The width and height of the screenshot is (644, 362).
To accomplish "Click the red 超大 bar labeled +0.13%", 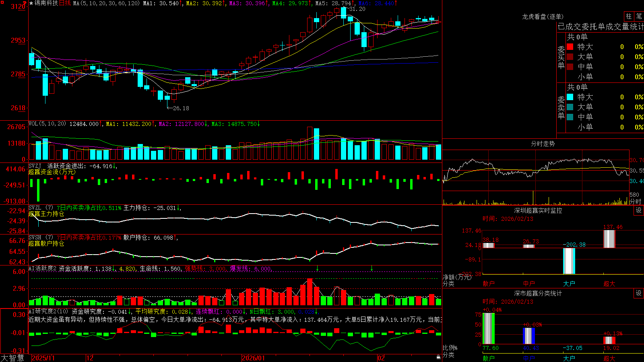I will click(x=609, y=340).
